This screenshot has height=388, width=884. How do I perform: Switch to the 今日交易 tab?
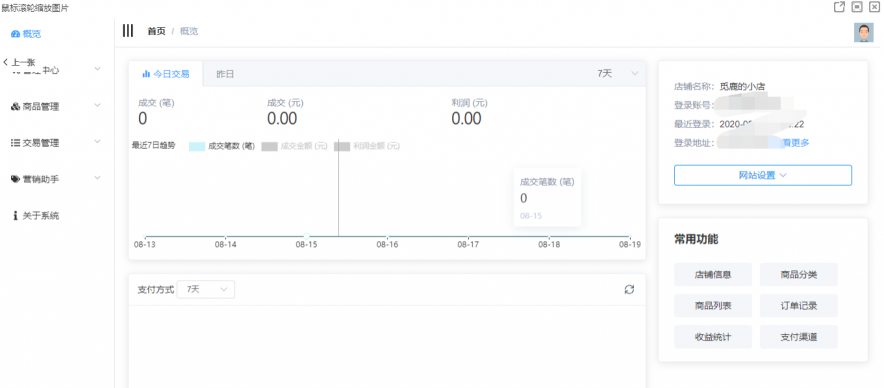pyautogui.click(x=166, y=74)
